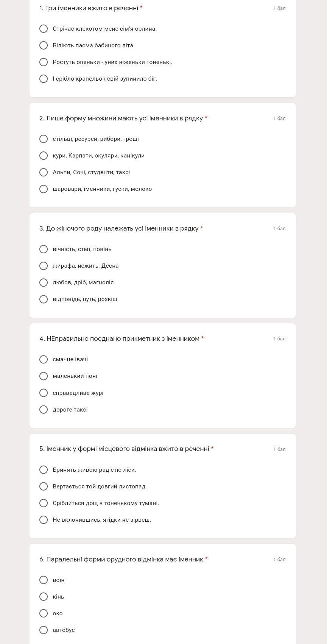Pick 'Не вклонившись, ягідки не зірвеш.'
The width and height of the screenshot is (327, 644).
tap(44, 520)
